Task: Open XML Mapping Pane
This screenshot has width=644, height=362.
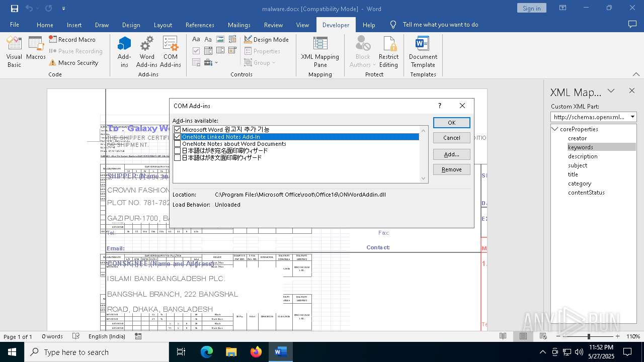Action: tap(320, 52)
